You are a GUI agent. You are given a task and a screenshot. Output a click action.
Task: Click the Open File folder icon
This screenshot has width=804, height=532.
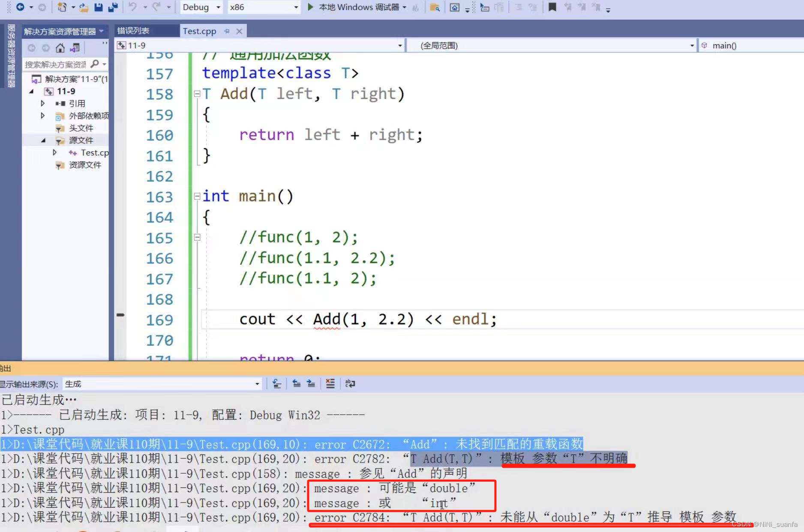tap(84, 7)
